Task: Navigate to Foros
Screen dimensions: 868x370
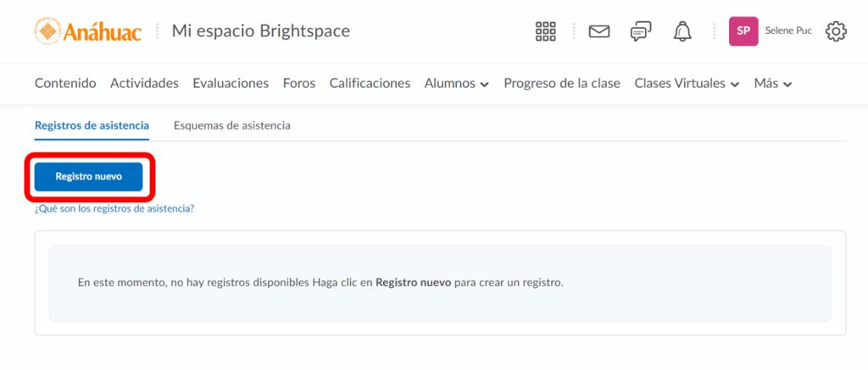Action: click(x=299, y=83)
